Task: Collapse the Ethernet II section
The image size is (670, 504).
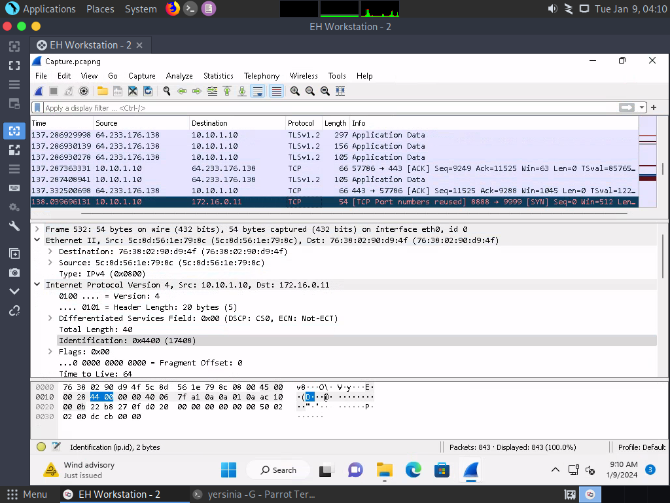Action: (x=38, y=240)
